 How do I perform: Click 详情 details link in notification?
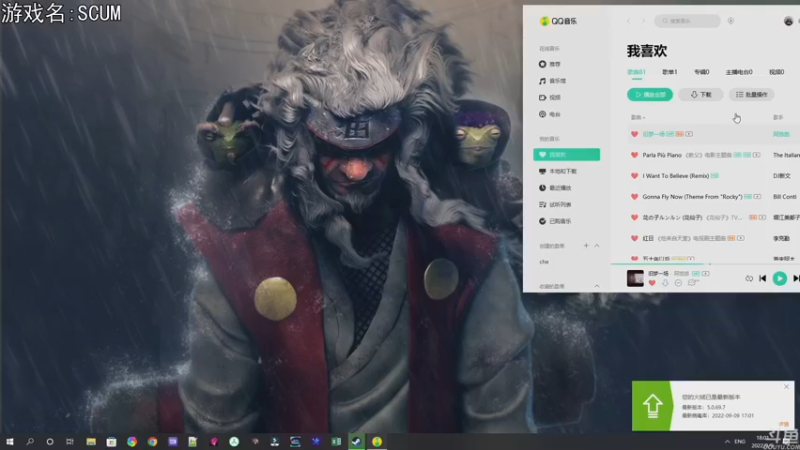click(x=784, y=424)
